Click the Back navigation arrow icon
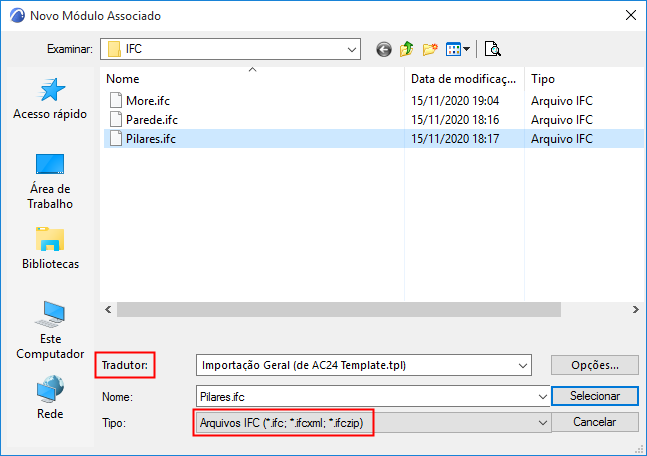This screenshot has height=456, width=647. pyautogui.click(x=383, y=48)
